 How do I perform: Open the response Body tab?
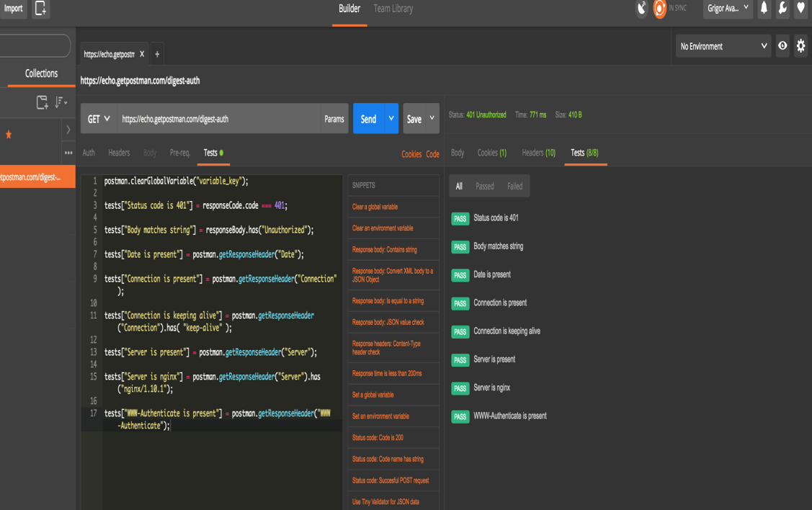point(458,153)
